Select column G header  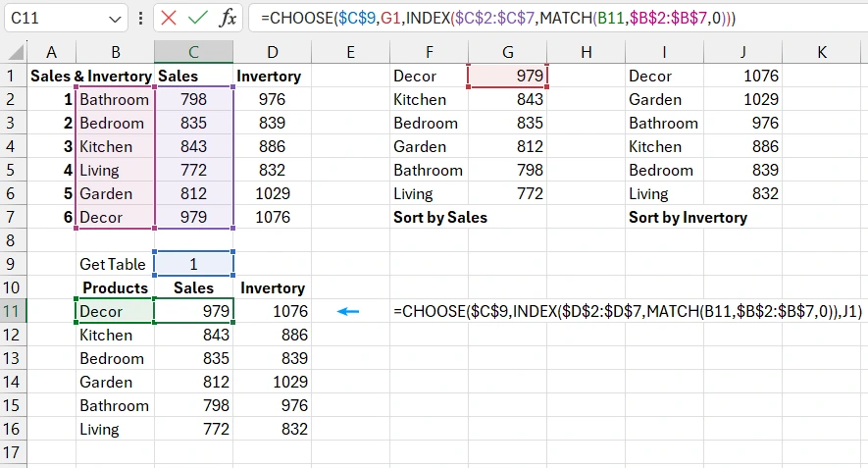click(x=507, y=52)
